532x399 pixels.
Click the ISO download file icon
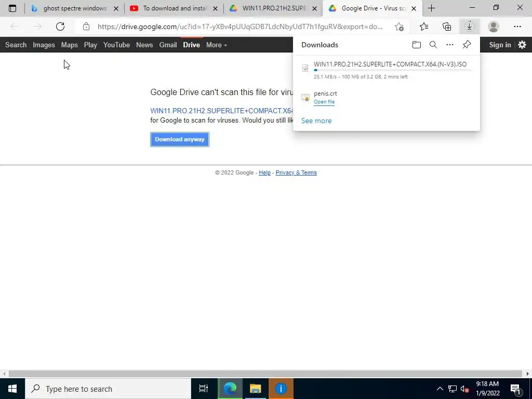pos(305,68)
